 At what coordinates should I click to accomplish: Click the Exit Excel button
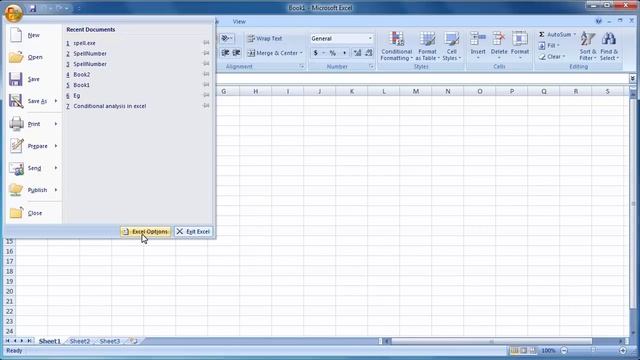pos(193,231)
